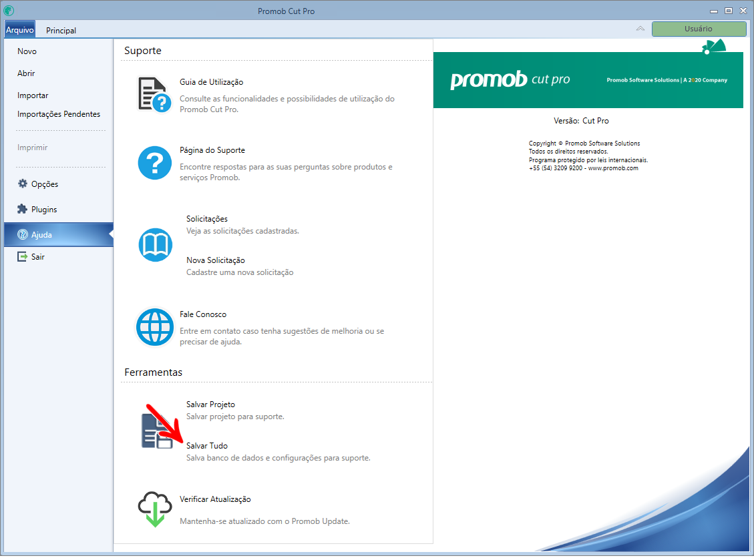Image resolution: width=754 pixels, height=560 pixels.
Task: Collapse the ribbon with the up chevron
Action: [x=640, y=28]
